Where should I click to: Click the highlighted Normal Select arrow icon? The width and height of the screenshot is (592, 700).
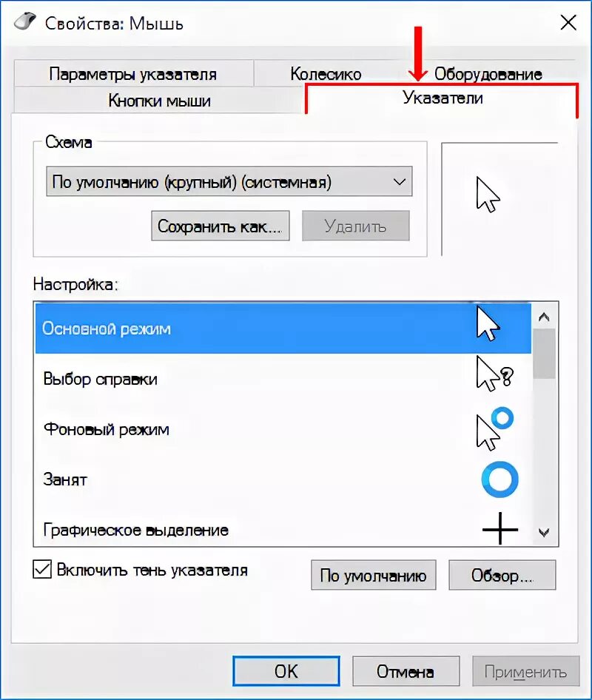click(488, 323)
